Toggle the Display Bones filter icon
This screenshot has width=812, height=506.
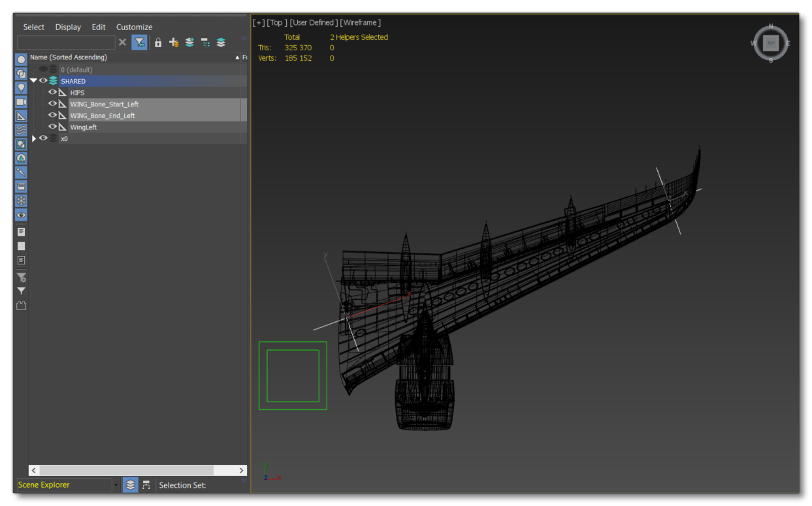tap(20, 172)
